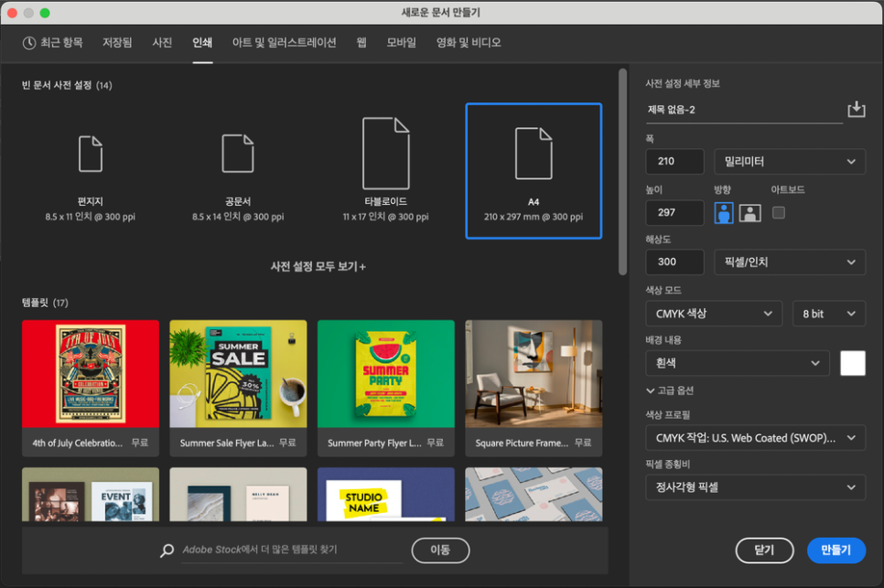Open the Square Picture Frame template
The width and height of the screenshot is (884, 588).
534,388
